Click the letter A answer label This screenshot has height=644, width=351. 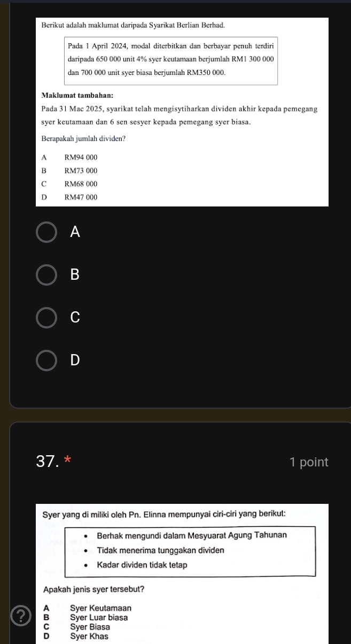click(x=75, y=232)
